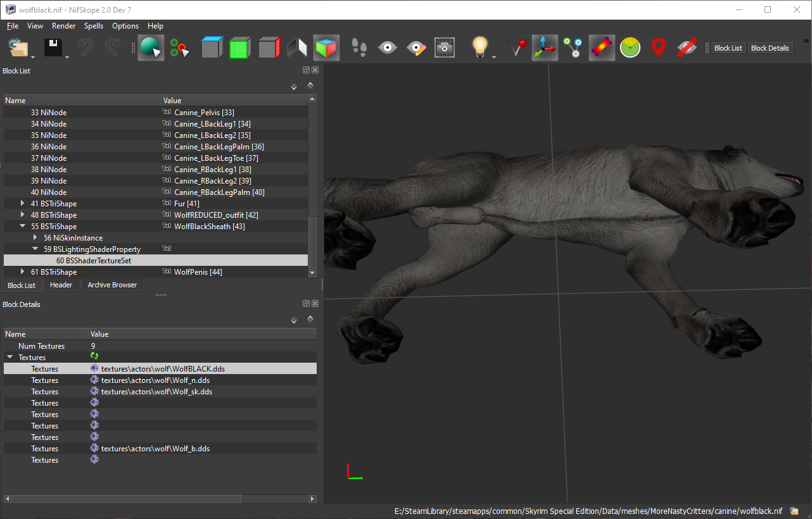Expand the 48 BSTriShape WolfREDUCED_outfit node
Viewport: 812px width, 519px height.
tap(23, 215)
